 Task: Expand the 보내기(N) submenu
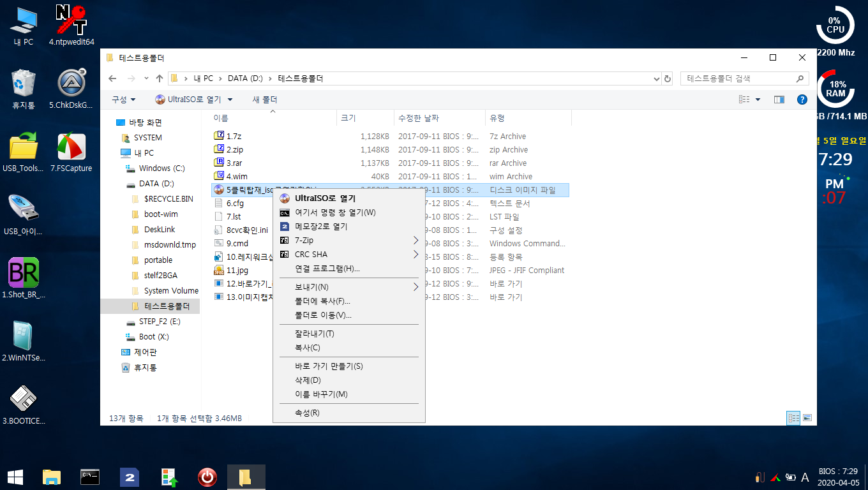pos(348,287)
